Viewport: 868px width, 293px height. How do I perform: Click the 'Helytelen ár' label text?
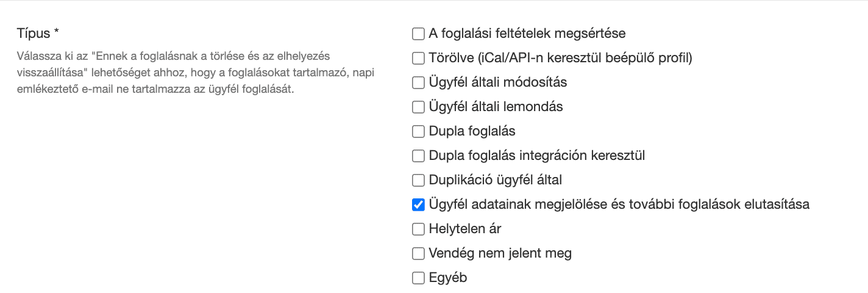(465, 229)
